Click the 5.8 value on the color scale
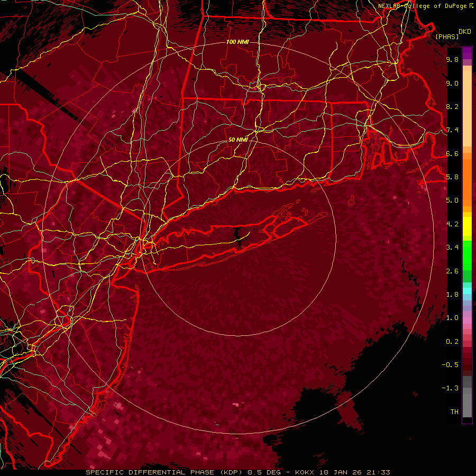This screenshot has height=476, width=476. pos(452,177)
